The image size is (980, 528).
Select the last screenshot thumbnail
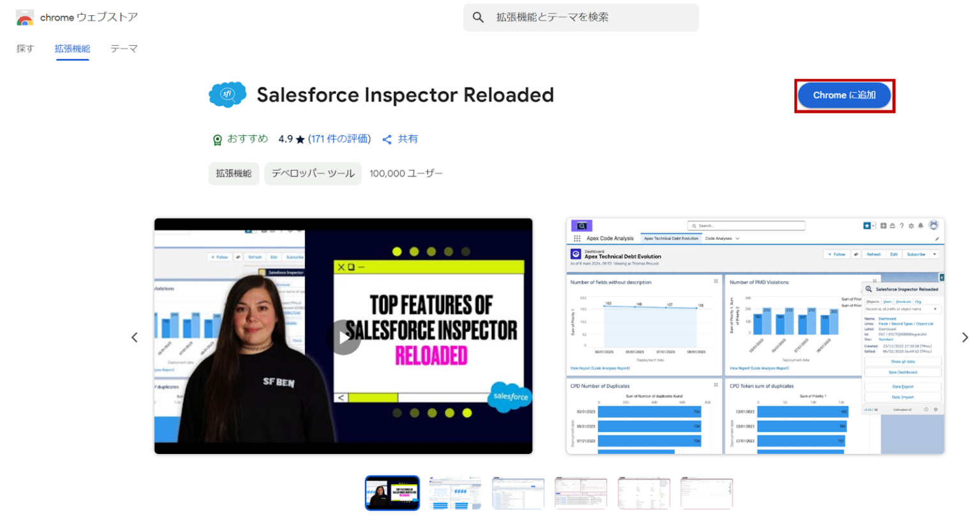[706, 493]
